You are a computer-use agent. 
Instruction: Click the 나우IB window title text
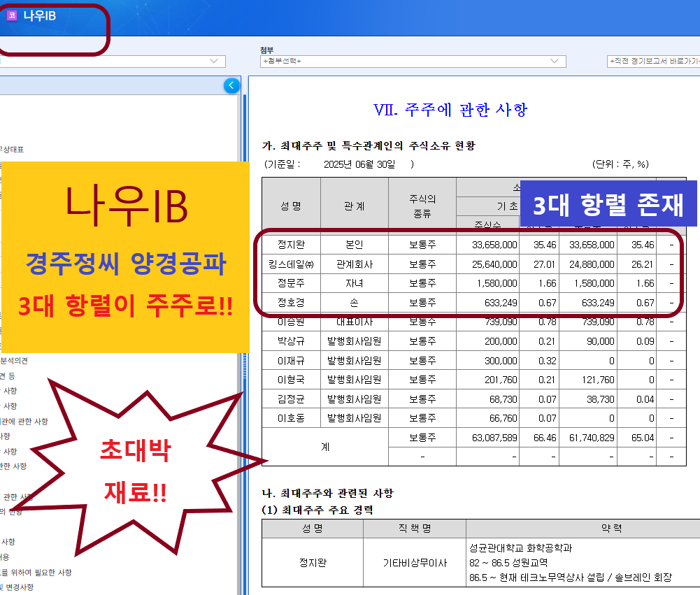(x=40, y=15)
